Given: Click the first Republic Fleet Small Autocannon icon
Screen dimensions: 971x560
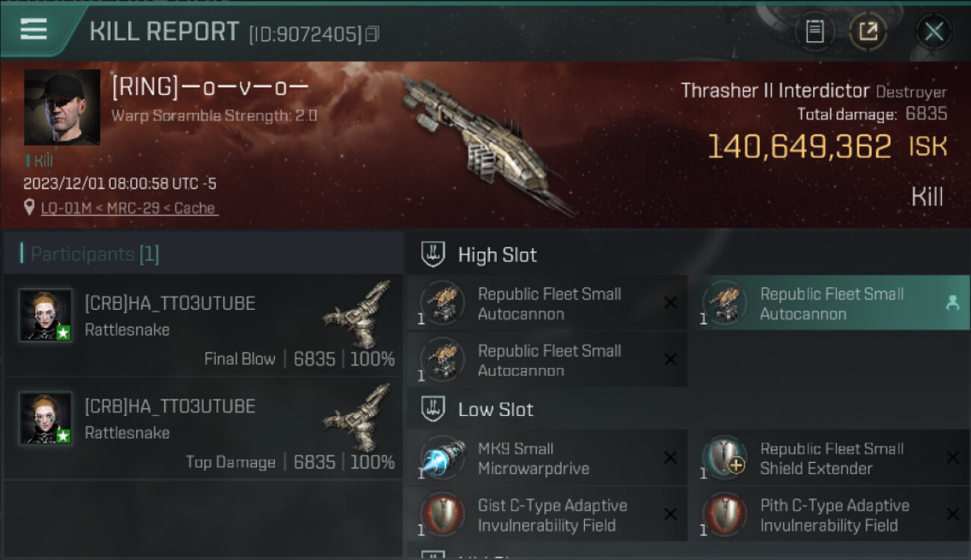Looking at the screenshot, I should point(443,303).
